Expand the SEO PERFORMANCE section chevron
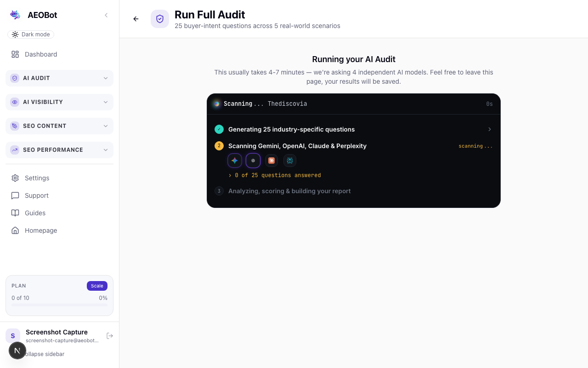This screenshot has width=588, height=368. pyautogui.click(x=106, y=150)
